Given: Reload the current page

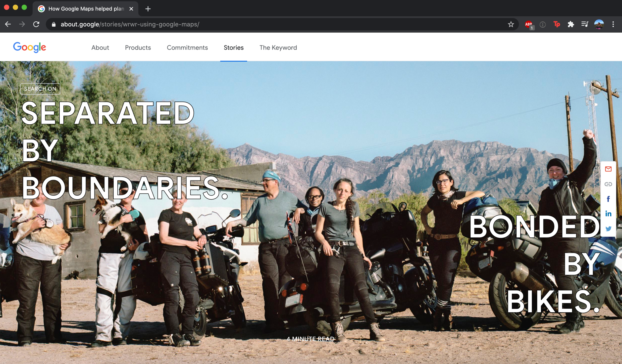Looking at the screenshot, I should [36, 24].
